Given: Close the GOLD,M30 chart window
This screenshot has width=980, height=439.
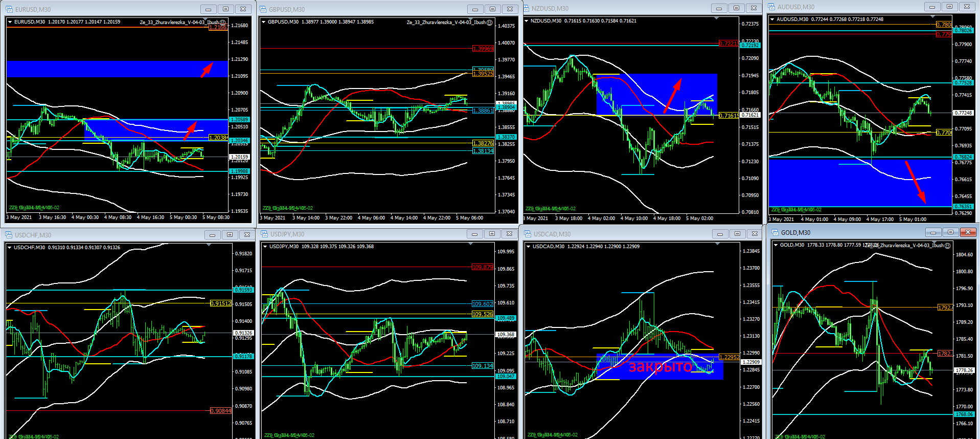Looking at the screenshot, I should click(967, 232).
